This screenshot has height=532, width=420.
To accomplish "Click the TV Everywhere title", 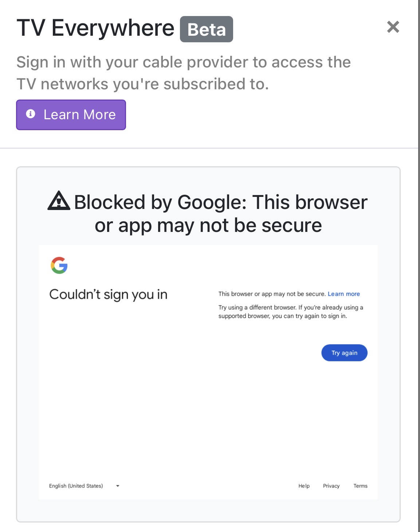I will tap(95, 28).
